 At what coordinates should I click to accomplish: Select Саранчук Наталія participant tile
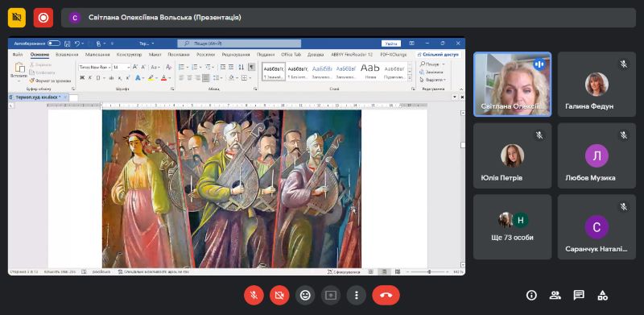[x=597, y=227]
